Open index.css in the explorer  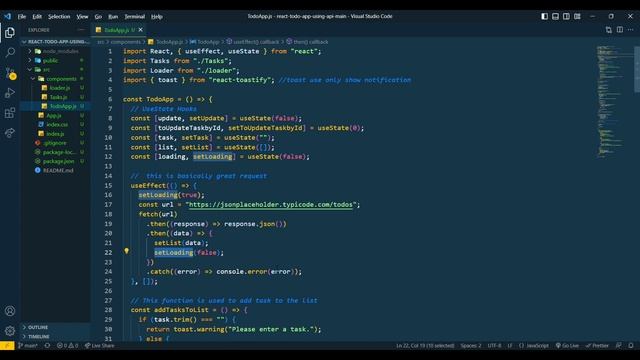click(56, 124)
